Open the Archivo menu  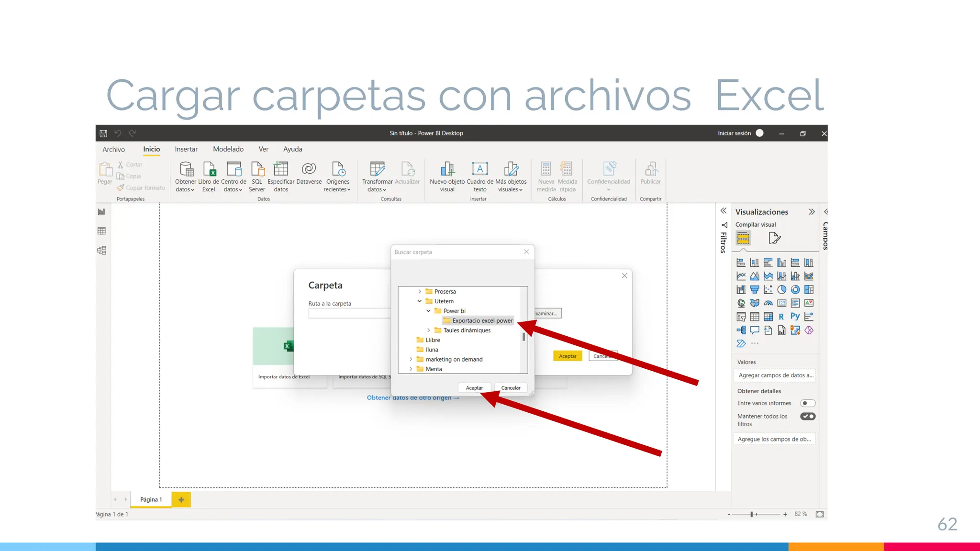click(113, 150)
